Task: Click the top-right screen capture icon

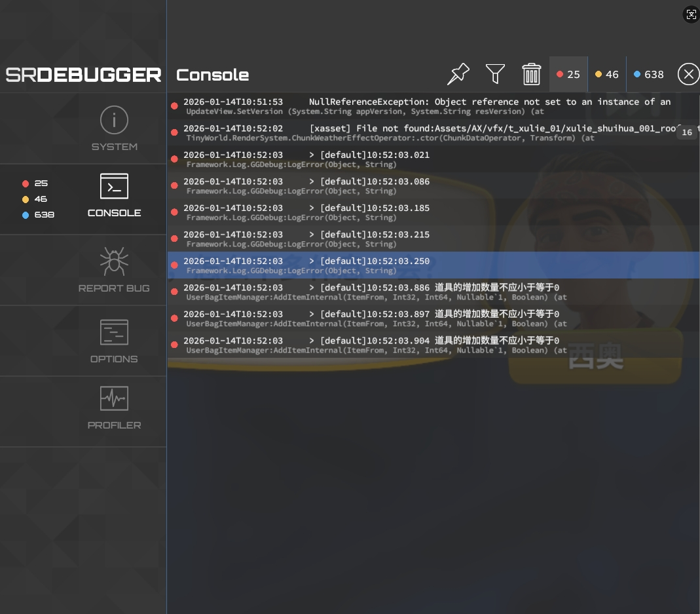Action: pyautogui.click(x=691, y=14)
